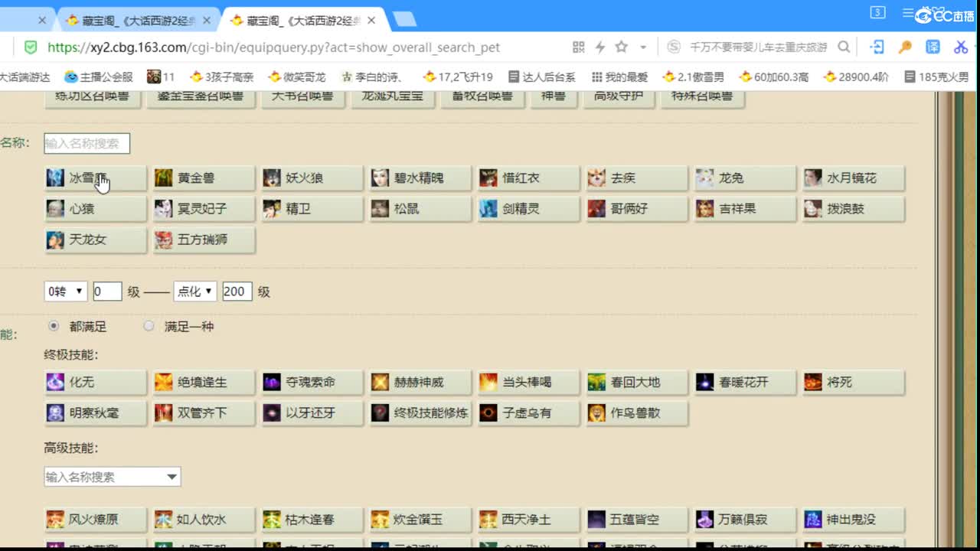The width and height of the screenshot is (980, 551).
Task: Open the 主播公会服 bookmark
Action: [x=99, y=77]
